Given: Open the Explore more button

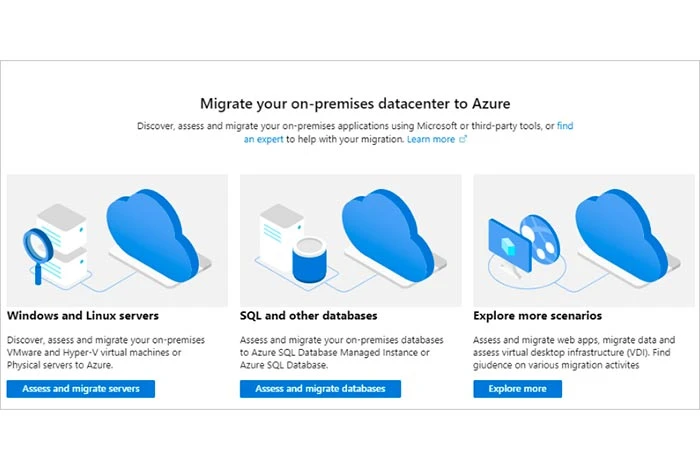Looking at the screenshot, I should click(x=517, y=389).
